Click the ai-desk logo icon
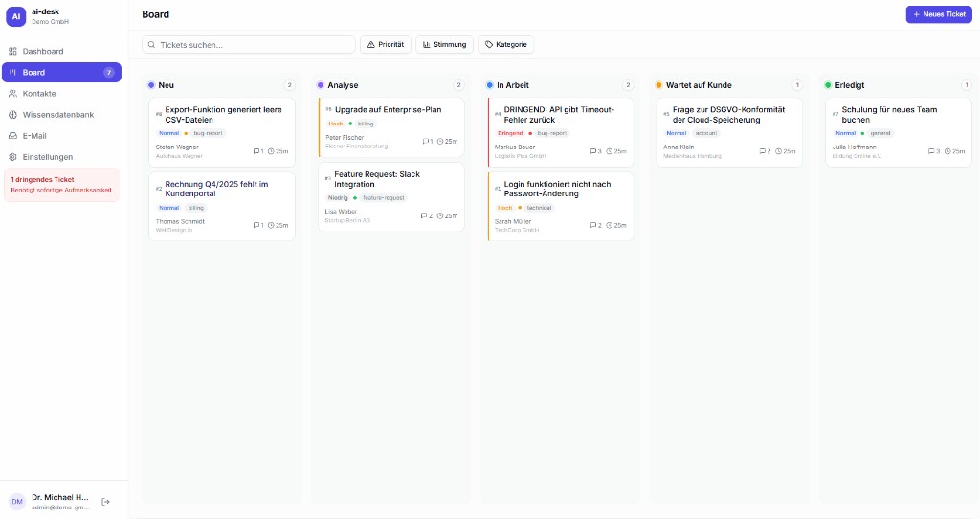 click(x=17, y=16)
